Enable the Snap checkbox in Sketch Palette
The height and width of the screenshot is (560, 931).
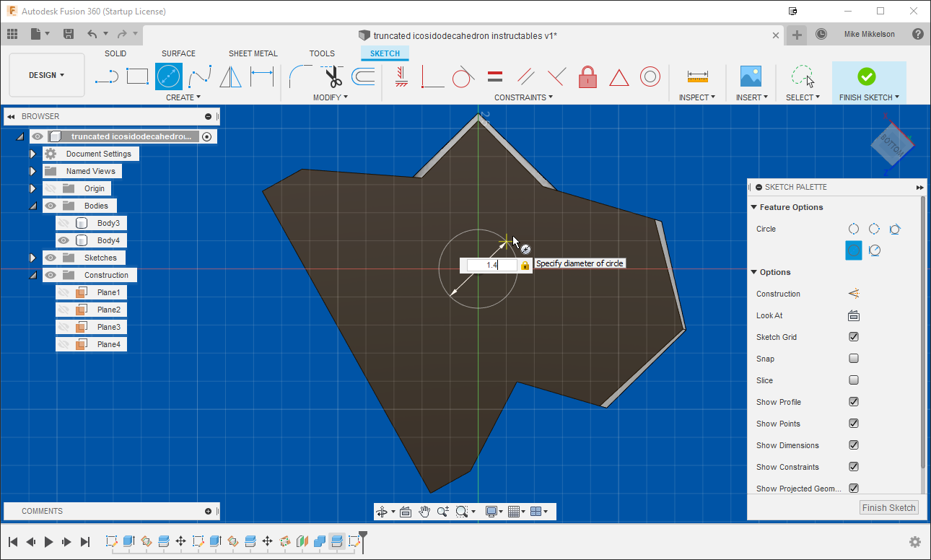[853, 359]
